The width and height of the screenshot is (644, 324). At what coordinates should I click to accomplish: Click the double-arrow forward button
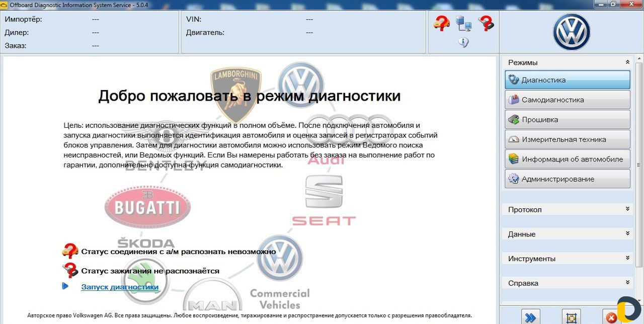coord(530,317)
